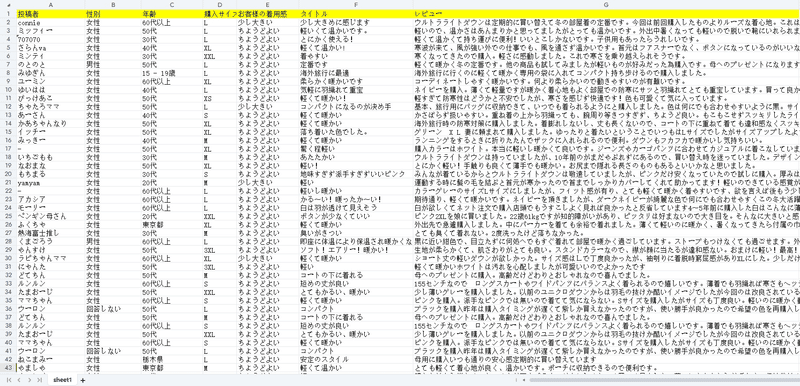Screen dimensions: 800x386
Task: Select column A header
Action: [x=51, y=4]
